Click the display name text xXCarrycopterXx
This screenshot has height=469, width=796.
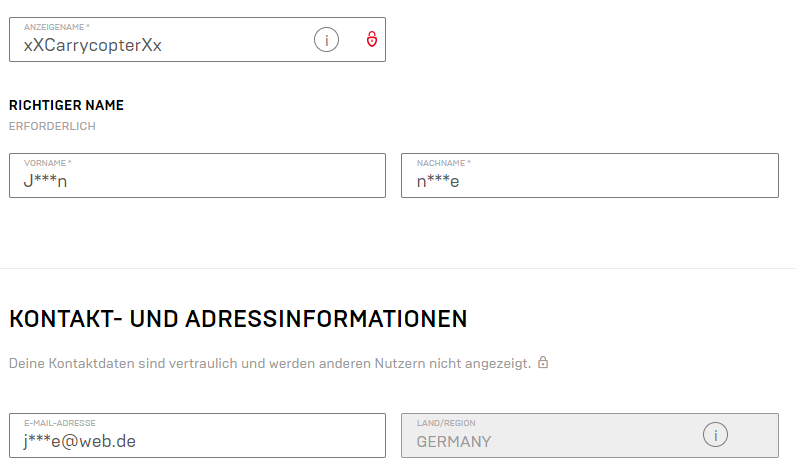click(92, 45)
